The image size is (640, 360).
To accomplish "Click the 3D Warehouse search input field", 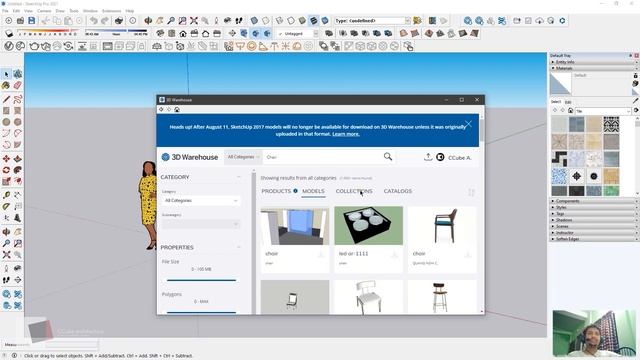I will 322,157.
